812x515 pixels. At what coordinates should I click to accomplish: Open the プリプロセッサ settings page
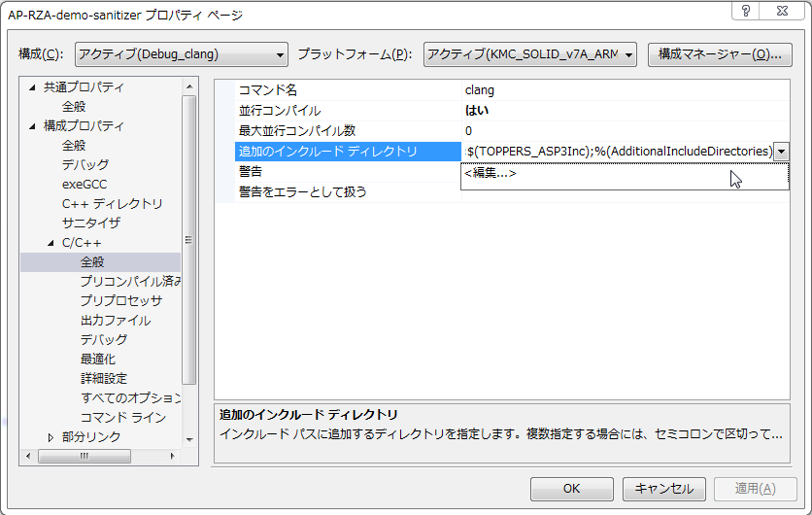click(120, 301)
